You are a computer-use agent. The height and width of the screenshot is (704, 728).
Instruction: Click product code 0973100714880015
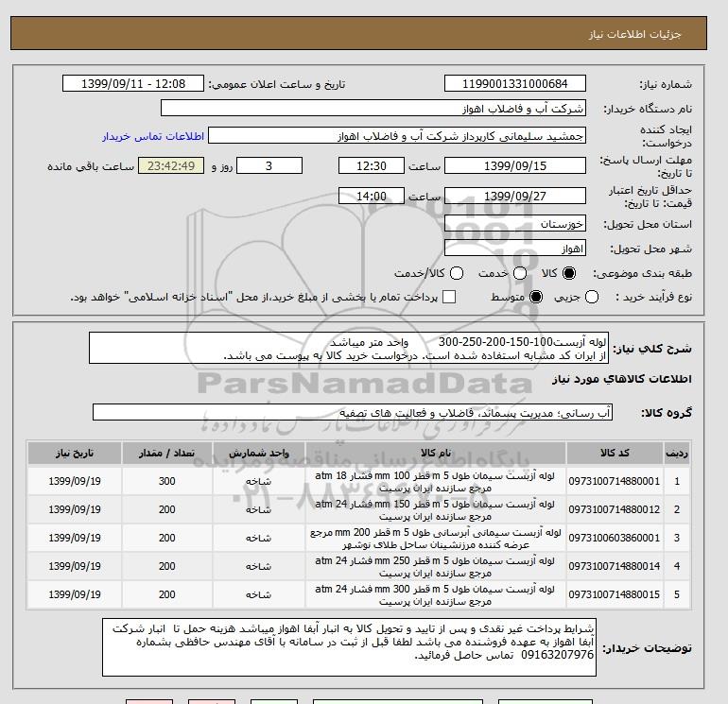point(615,594)
